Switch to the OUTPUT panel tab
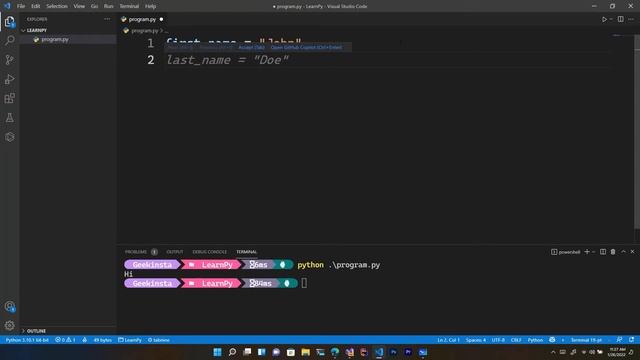The width and height of the screenshot is (640, 360). [x=175, y=252]
